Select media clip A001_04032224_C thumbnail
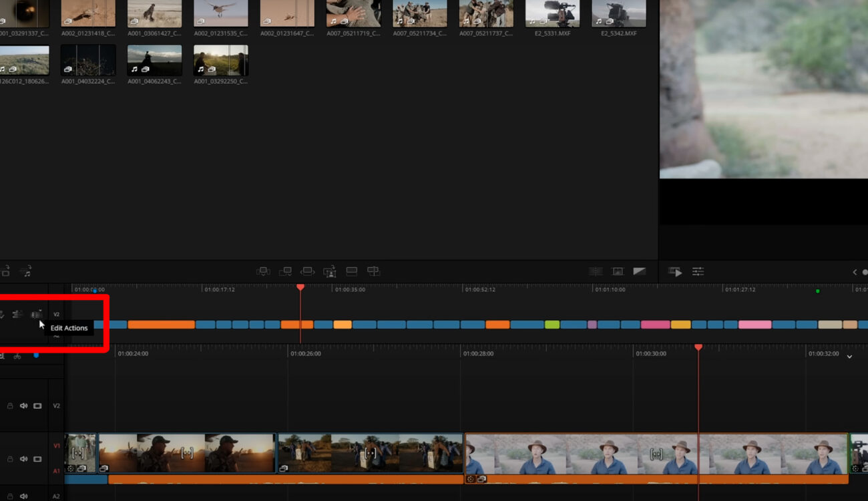 [x=88, y=60]
